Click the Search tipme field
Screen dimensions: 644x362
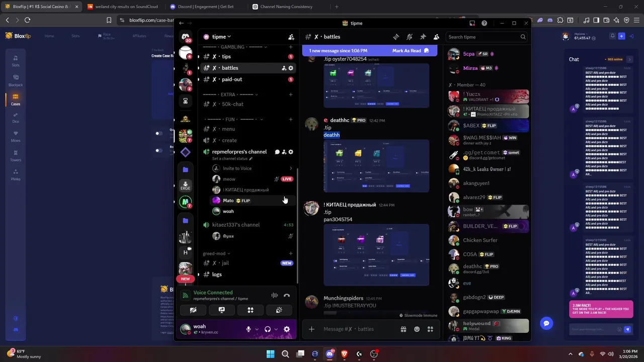point(487,37)
